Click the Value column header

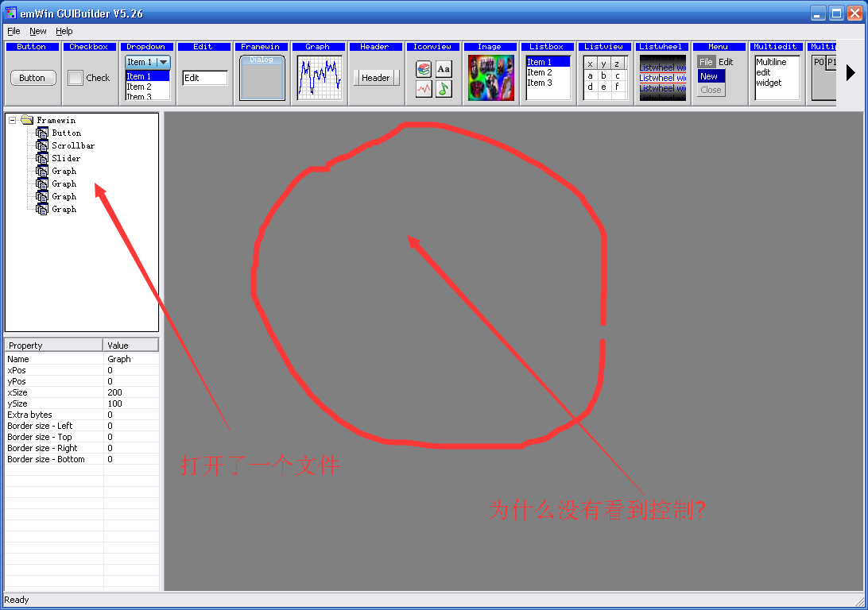pos(131,345)
